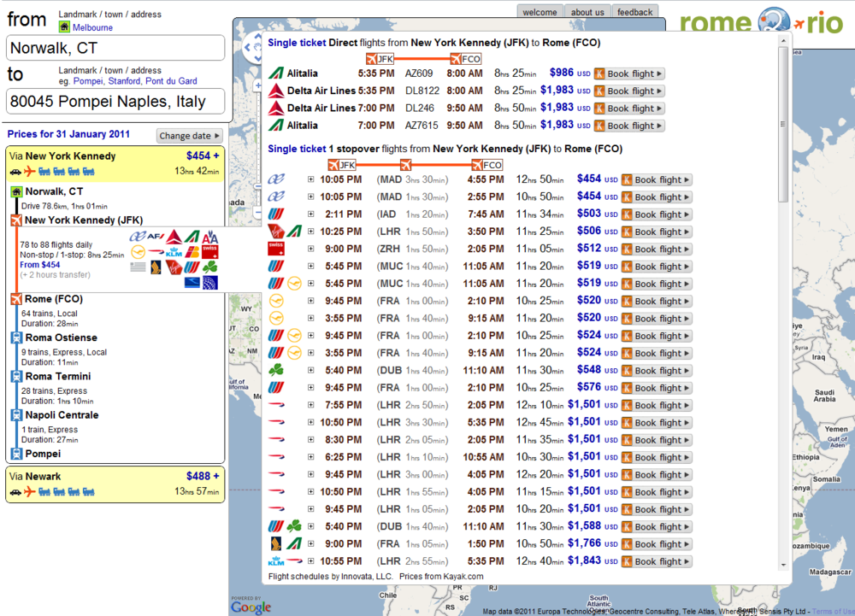
Task: Click the Lufthansa logo on the $520 9:45 PM flight
Action: click(x=276, y=301)
